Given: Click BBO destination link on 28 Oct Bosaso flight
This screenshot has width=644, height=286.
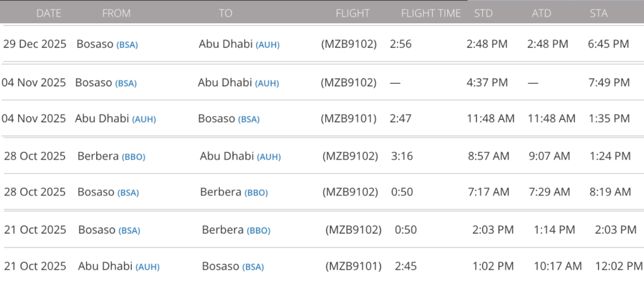Looking at the screenshot, I should click(255, 193).
